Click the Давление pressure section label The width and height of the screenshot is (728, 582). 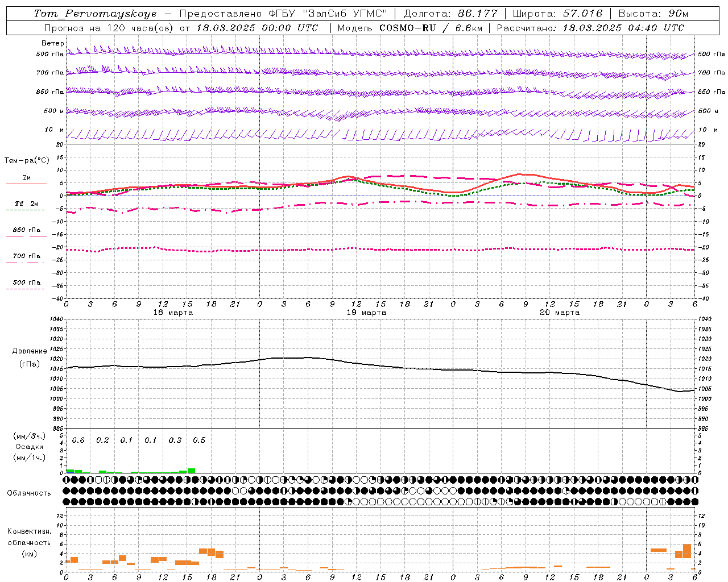point(30,351)
